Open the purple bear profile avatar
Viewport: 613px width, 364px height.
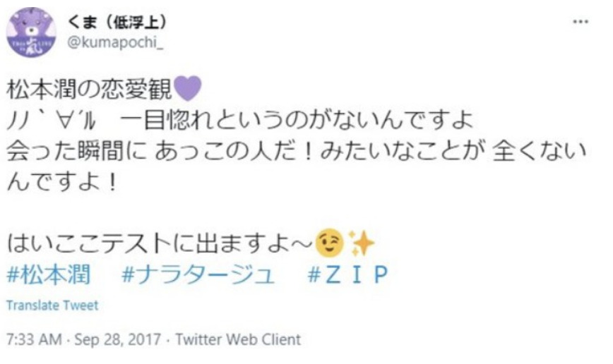point(31,32)
